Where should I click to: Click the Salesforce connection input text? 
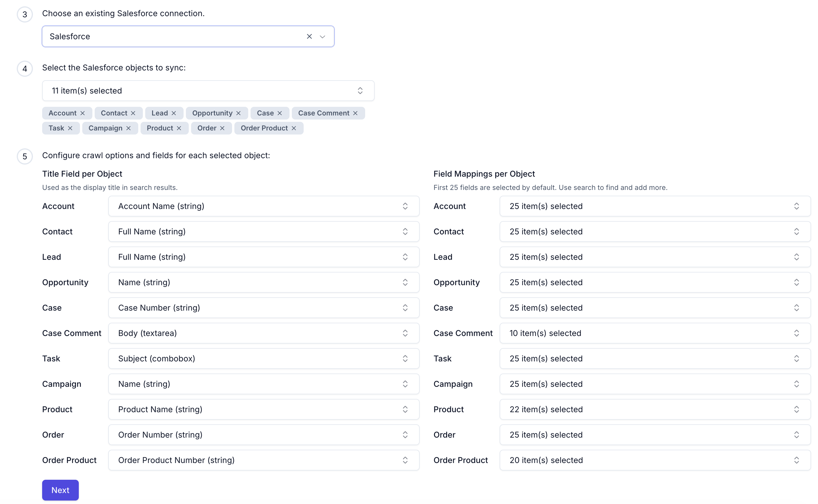tap(70, 36)
